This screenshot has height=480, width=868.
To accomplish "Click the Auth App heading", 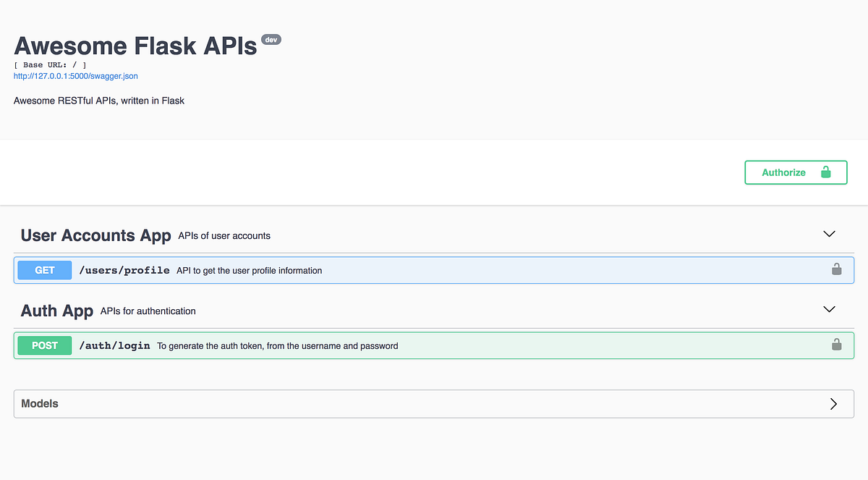I will tap(57, 311).
